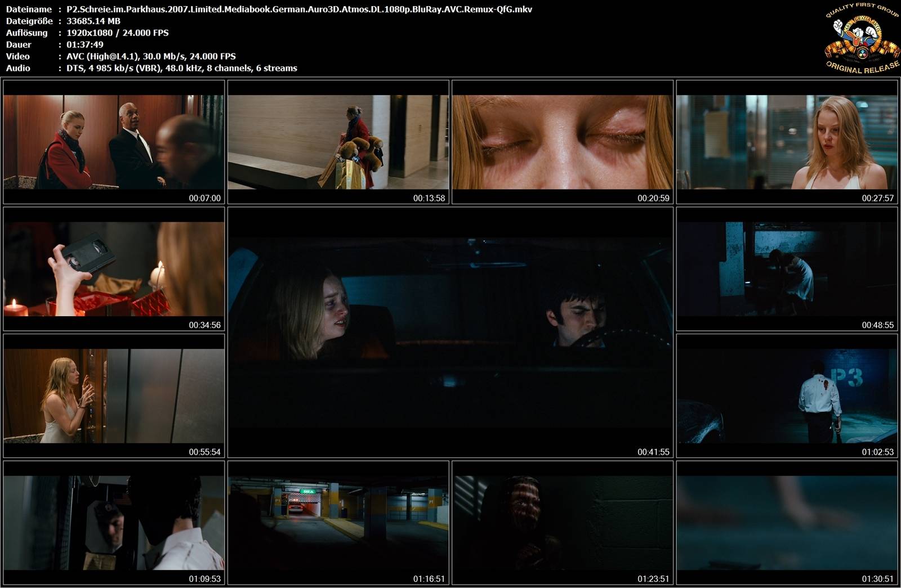Click the 'Video' label
The width and height of the screenshot is (901, 588).
tap(18, 56)
